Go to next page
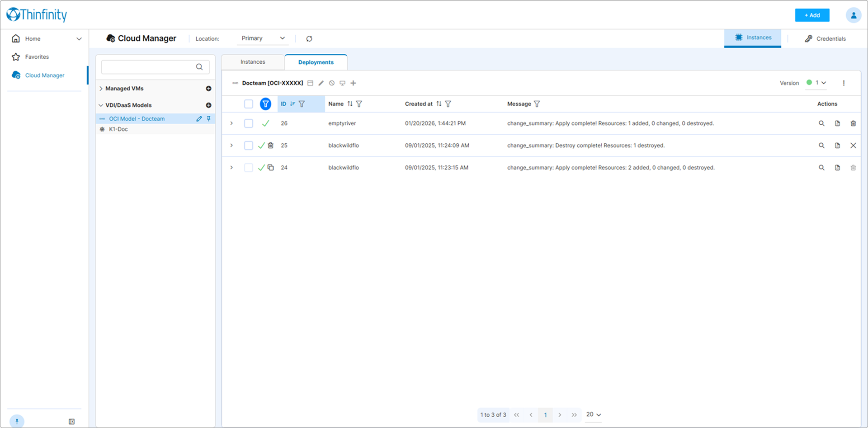The width and height of the screenshot is (868, 428). pos(560,415)
